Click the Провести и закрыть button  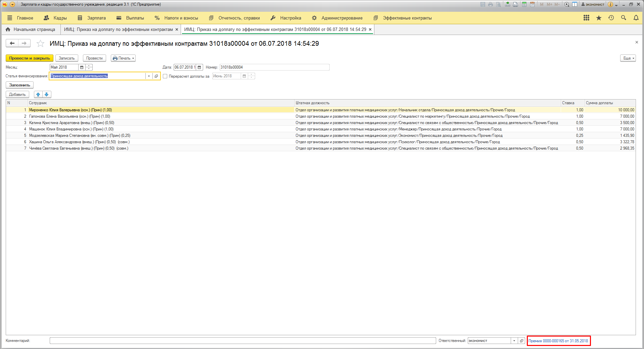click(30, 58)
